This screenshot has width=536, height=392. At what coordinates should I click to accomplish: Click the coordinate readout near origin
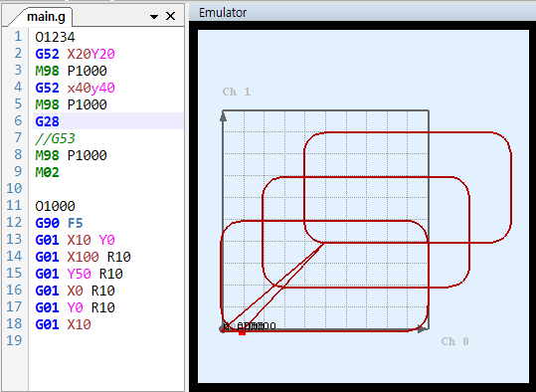[250, 326]
